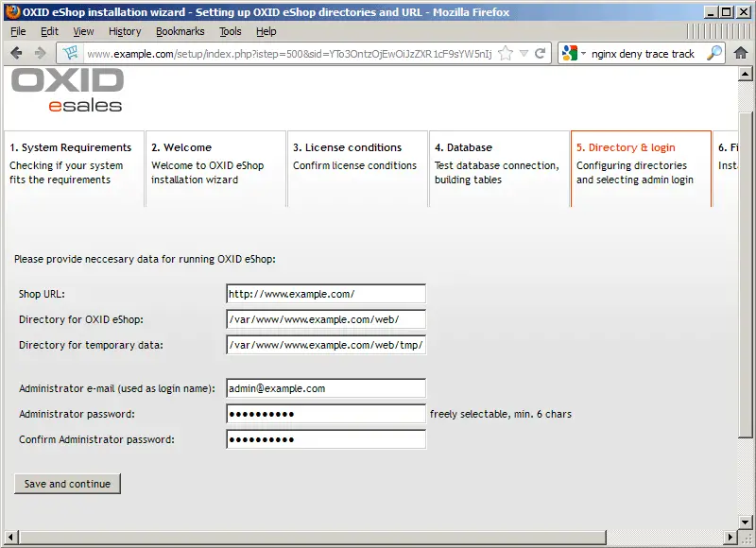
Task: Click the vertical scrollbar up arrow
Action: pos(745,74)
